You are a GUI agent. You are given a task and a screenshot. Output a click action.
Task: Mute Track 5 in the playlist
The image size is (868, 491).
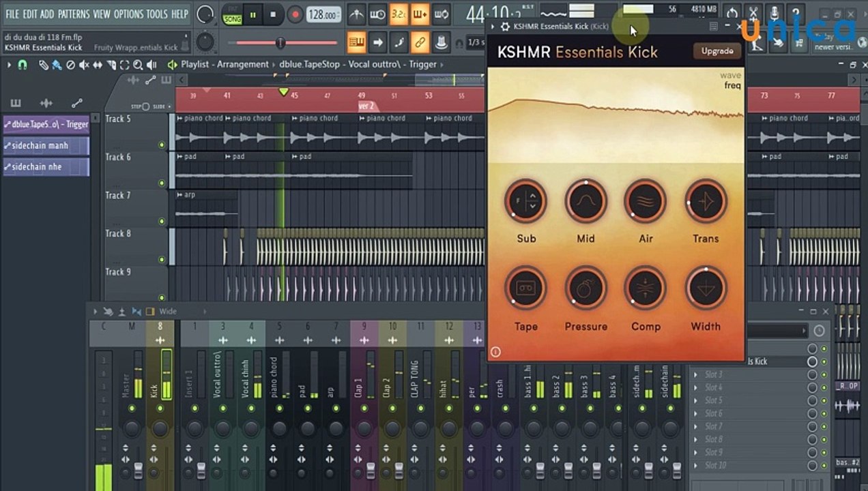pos(162,145)
